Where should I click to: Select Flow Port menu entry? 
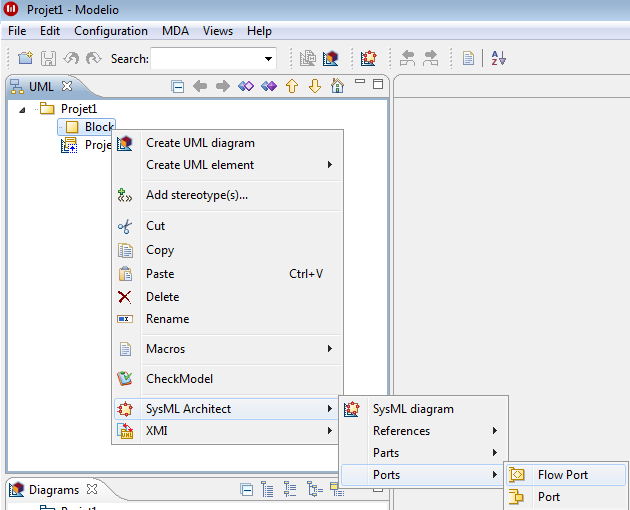(x=566, y=475)
